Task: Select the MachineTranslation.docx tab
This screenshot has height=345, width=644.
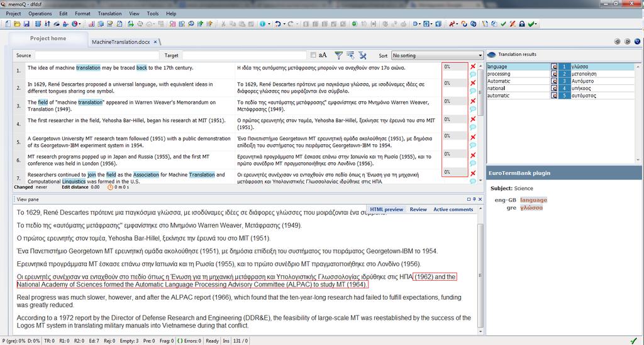Action: pyautogui.click(x=121, y=42)
